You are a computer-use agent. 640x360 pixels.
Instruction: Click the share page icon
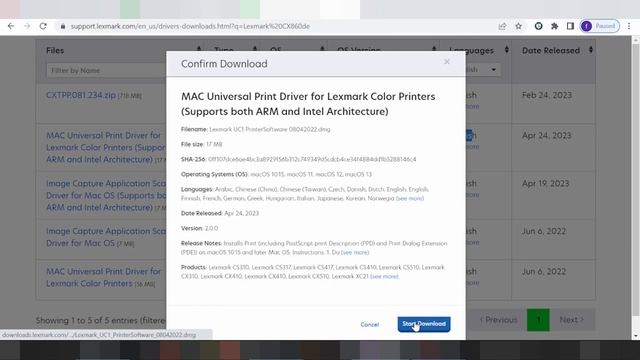click(502, 26)
